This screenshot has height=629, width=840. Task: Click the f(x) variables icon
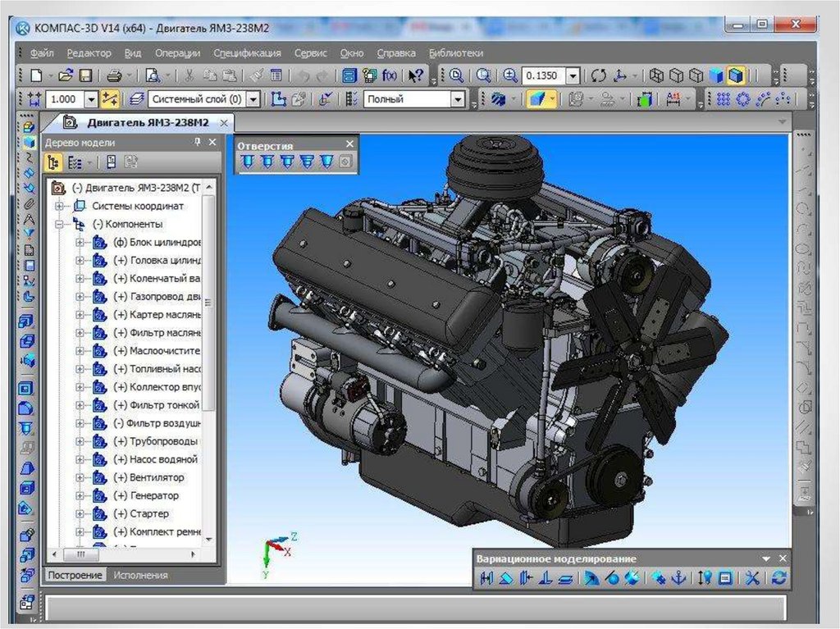(x=390, y=75)
